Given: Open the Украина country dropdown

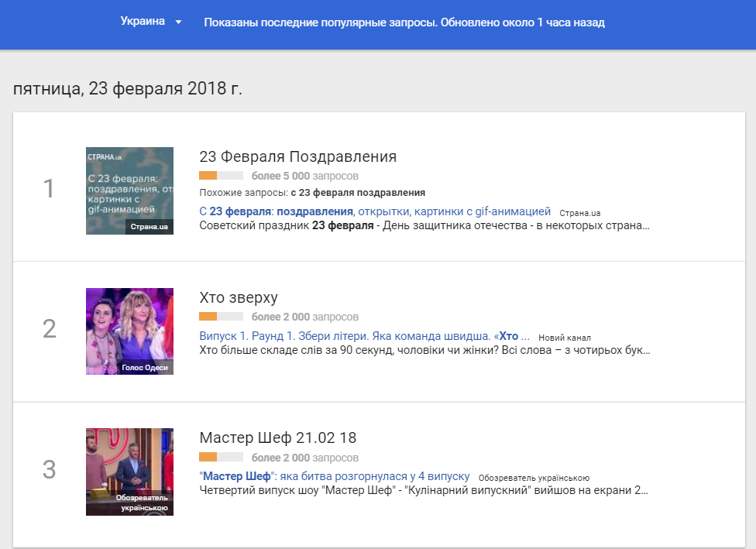Looking at the screenshot, I should click(143, 22).
